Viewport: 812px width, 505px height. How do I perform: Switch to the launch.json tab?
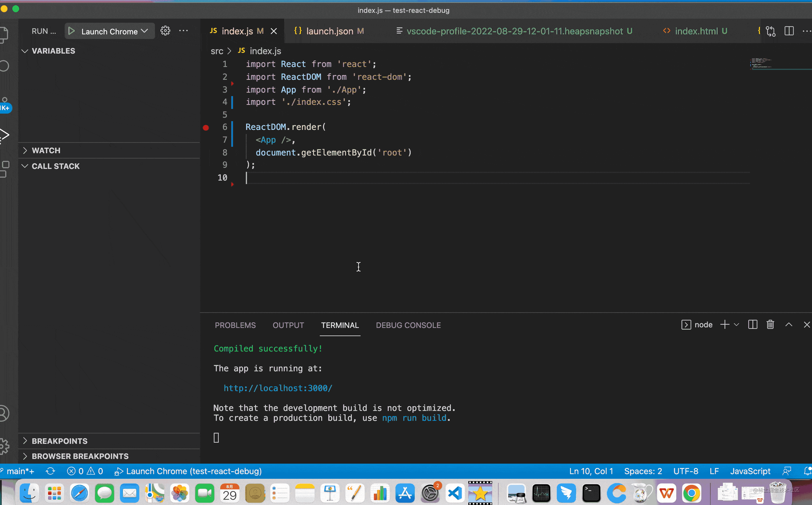click(329, 31)
